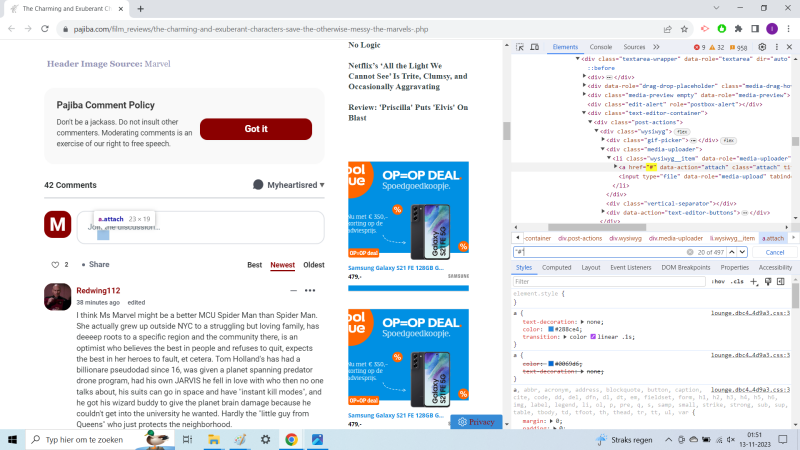
Task: Click the red errors count badge
Action: pyautogui.click(x=699, y=47)
